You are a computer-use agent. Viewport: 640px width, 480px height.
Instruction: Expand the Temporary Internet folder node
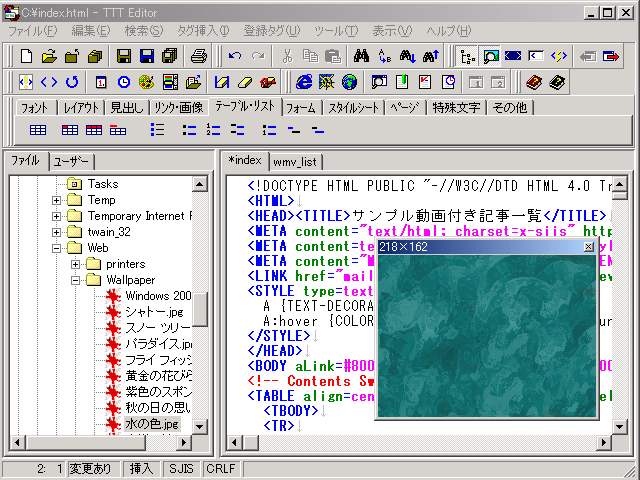tap(56, 216)
